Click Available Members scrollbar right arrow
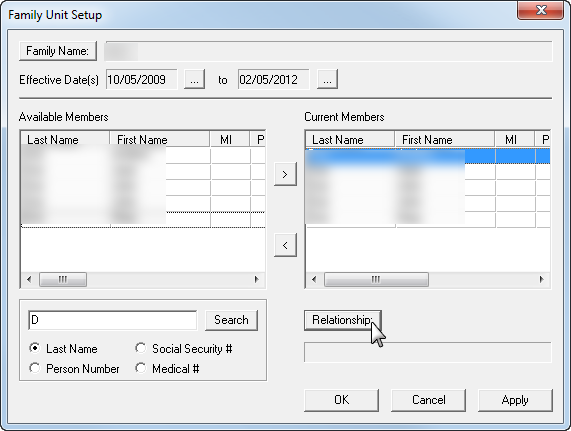Viewport: 571px width, 431px height. click(256, 279)
